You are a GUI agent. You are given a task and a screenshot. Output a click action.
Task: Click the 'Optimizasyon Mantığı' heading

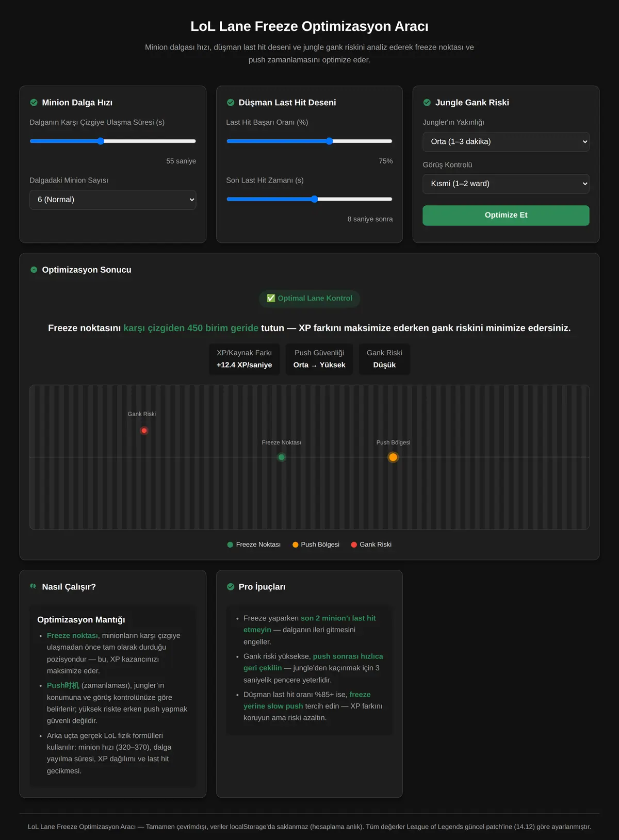81,620
